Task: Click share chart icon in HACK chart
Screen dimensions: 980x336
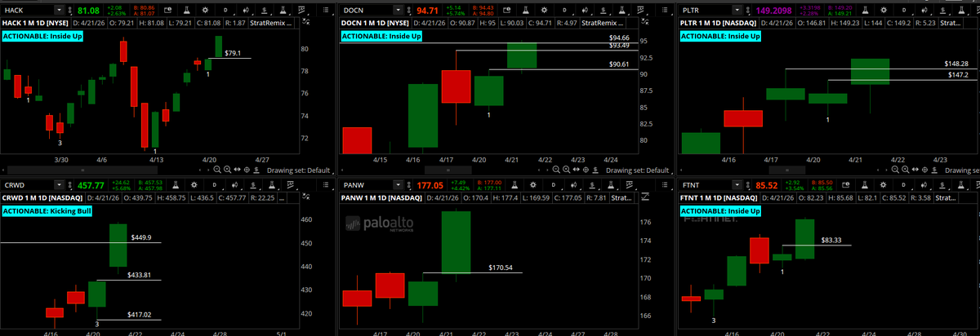Action: click(167, 10)
